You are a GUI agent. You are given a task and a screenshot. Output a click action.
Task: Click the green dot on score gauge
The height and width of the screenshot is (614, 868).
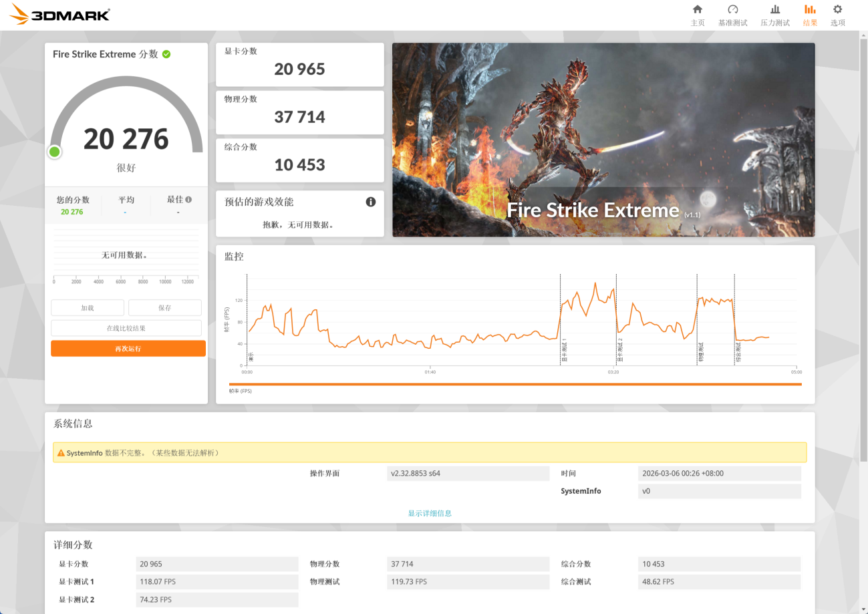(x=55, y=152)
